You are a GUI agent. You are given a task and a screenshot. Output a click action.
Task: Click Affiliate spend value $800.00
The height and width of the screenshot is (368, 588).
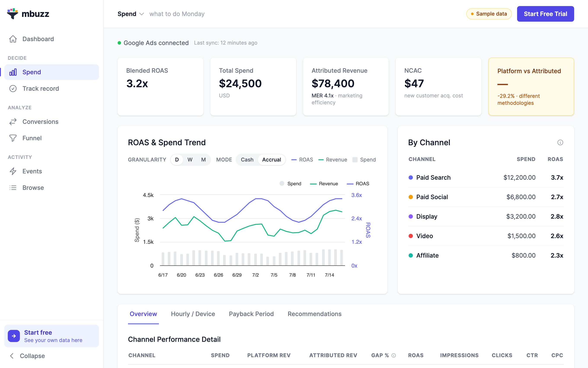click(x=523, y=255)
